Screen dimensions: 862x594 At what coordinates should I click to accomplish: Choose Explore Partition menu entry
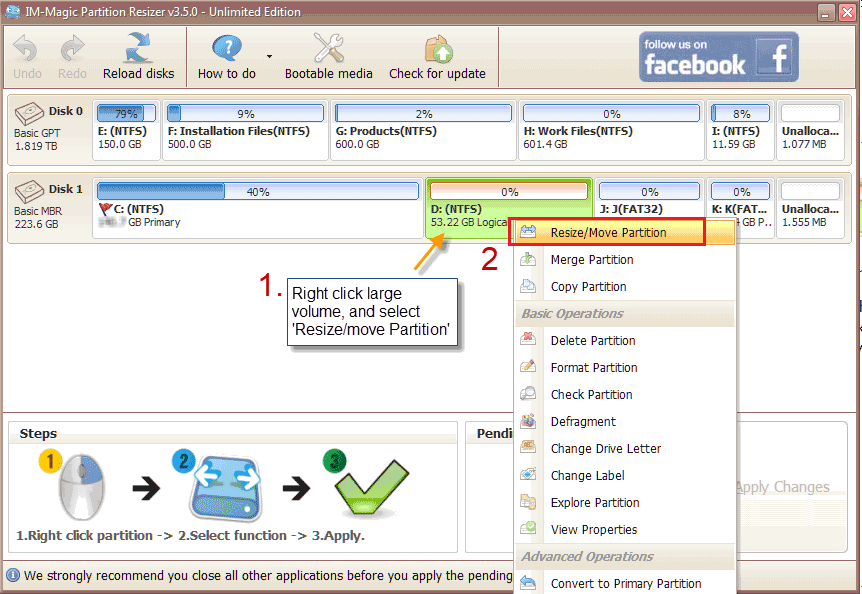click(625, 502)
